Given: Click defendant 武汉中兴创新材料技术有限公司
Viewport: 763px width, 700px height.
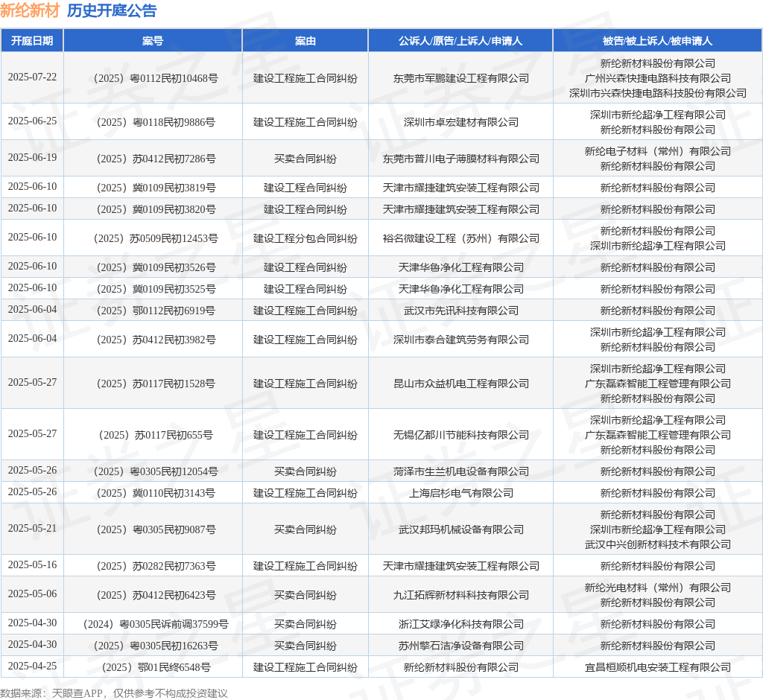Looking at the screenshot, I should 657,544.
